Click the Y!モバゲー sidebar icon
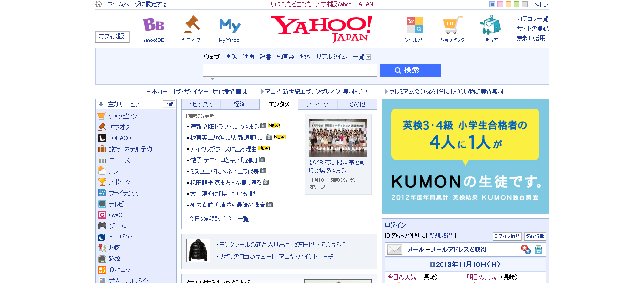This screenshot has height=283, width=644. click(102, 237)
